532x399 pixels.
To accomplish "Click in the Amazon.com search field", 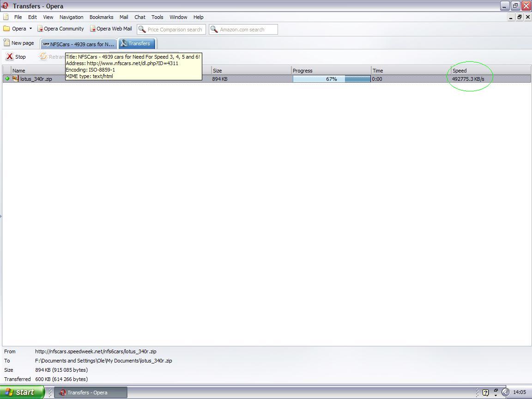I will click(243, 30).
